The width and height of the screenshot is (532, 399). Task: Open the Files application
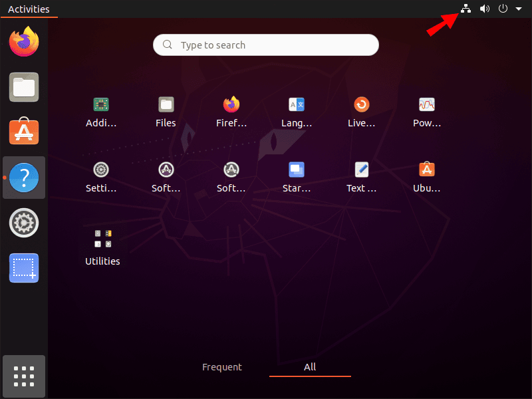pyautogui.click(x=166, y=104)
